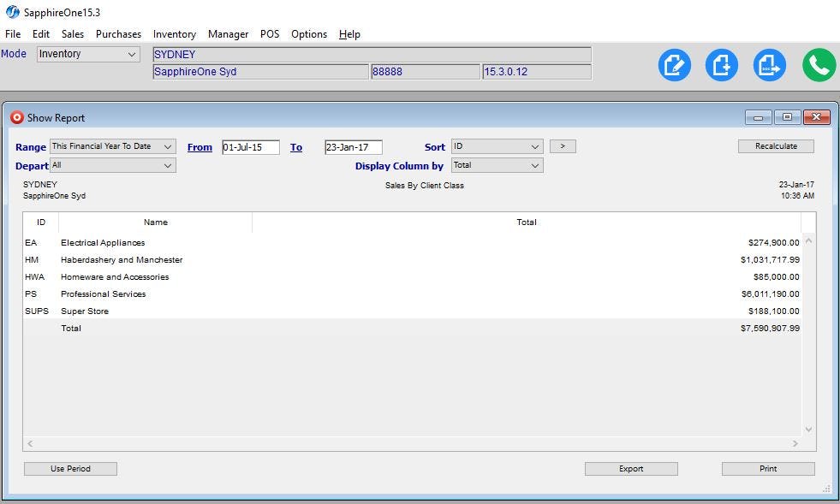Click the Recalculate button
Viewport: 840px width, 504px height.
coord(776,146)
